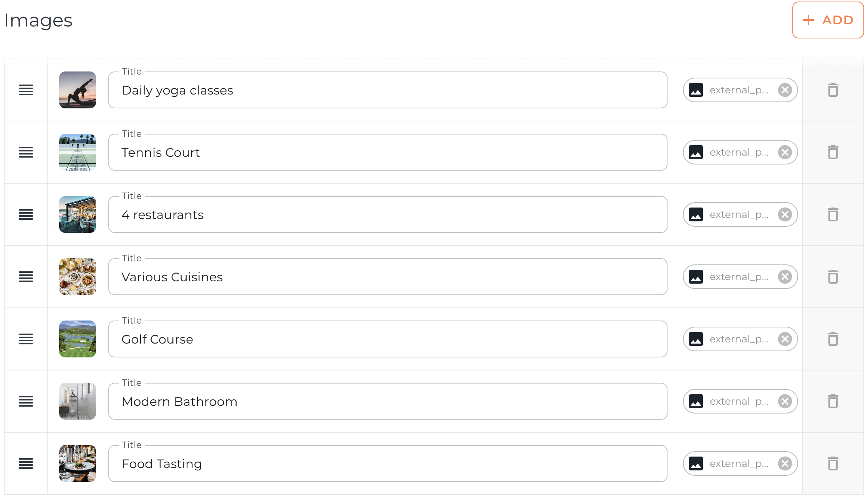This screenshot has height=495, width=868.
Task: Click the yoga pose thumbnail
Action: (x=78, y=90)
